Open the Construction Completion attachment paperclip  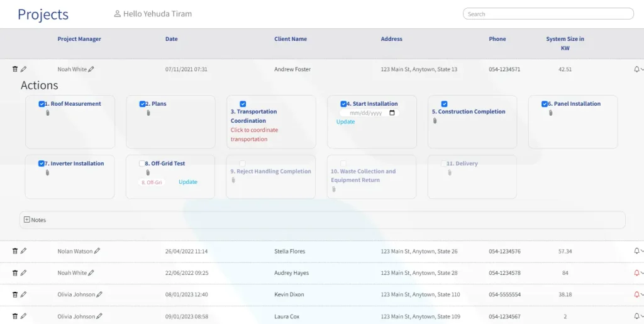(x=435, y=121)
